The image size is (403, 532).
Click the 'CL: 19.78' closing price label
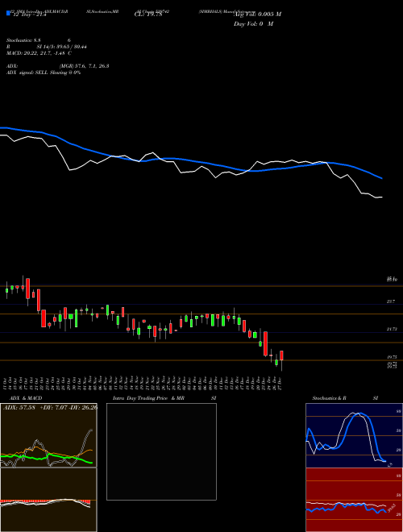pos(148,15)
